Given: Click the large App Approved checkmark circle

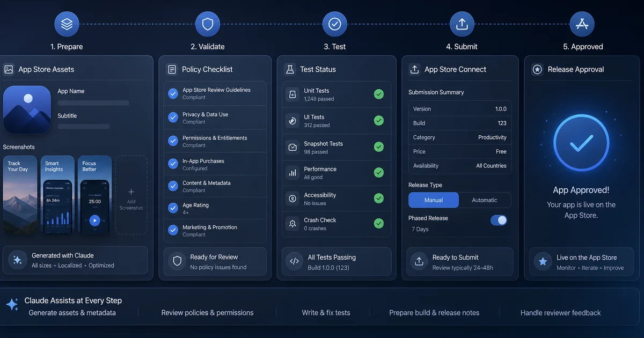Looking at the screenshot, I should tap(581, 142).
